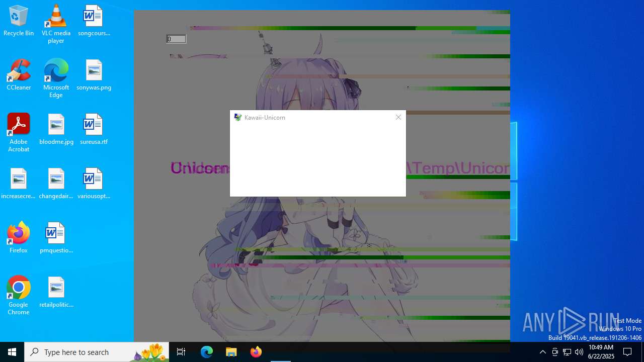Viewport: 644px width, 362px height.
Task: Click the Kawaii-Unicorn title text
Action: coord(265,118)
